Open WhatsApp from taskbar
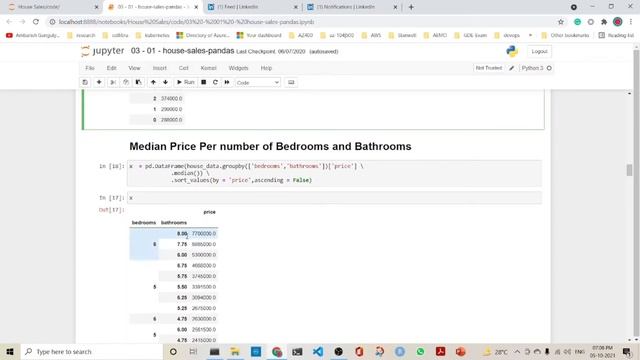The height and width of the screenshot is (360, 640). [x=420, y=351]
